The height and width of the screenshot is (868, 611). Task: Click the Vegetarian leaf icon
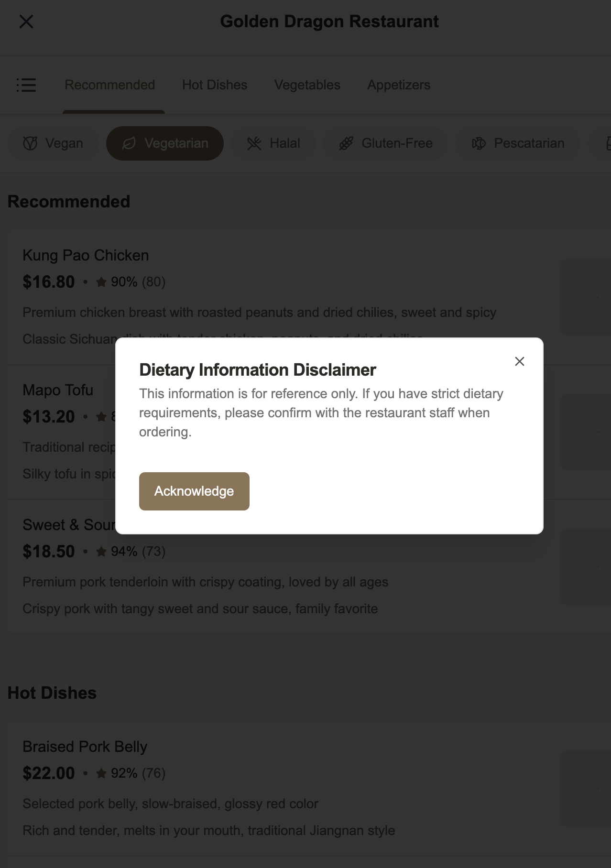pyautogui.click(x=129, y=143)
